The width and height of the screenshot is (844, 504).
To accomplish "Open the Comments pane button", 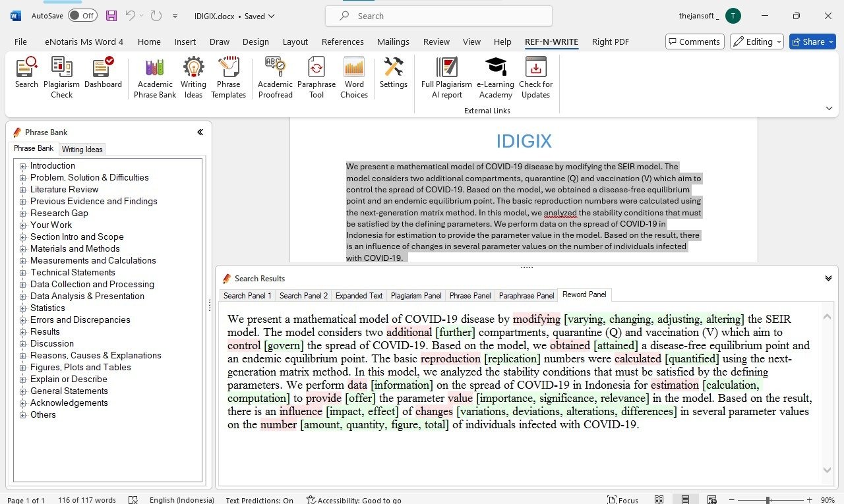I will [694, 42].
